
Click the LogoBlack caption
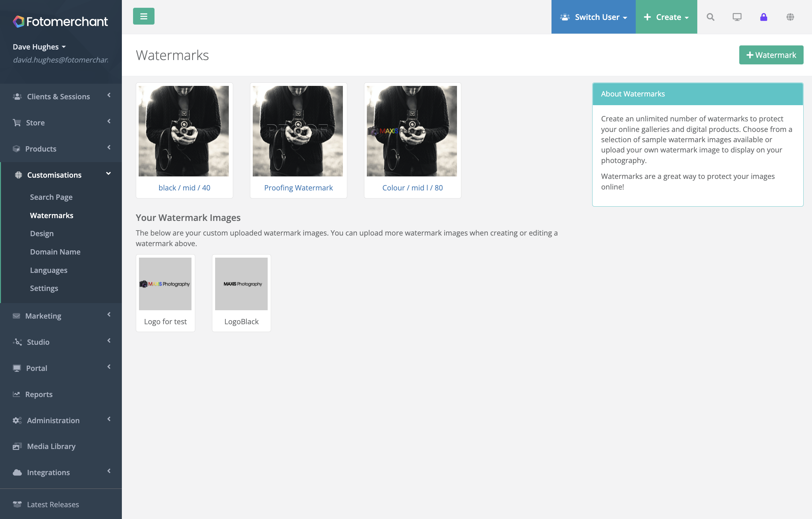point(242,321)
